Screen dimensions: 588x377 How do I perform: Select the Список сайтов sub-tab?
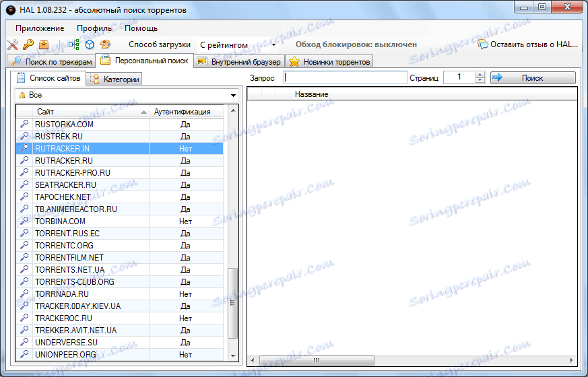point(48,78)
